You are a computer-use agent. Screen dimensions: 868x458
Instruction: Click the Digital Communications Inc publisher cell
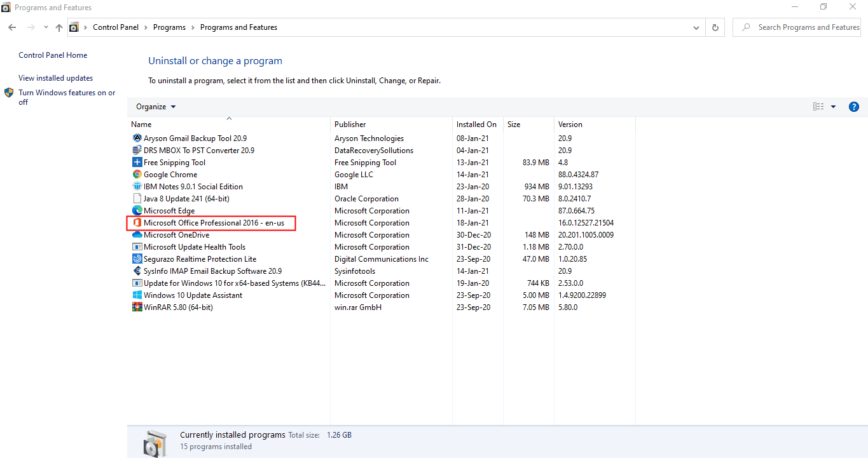(382, 259)
